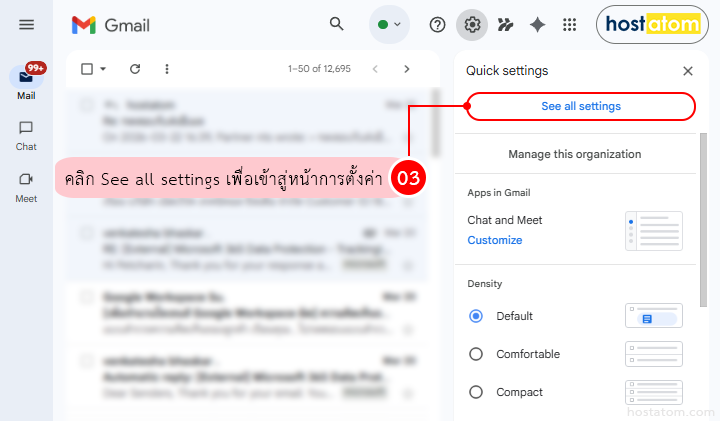Open Meet in the sidebar
The height and width of the screenshot is (421, 720).
26,188
